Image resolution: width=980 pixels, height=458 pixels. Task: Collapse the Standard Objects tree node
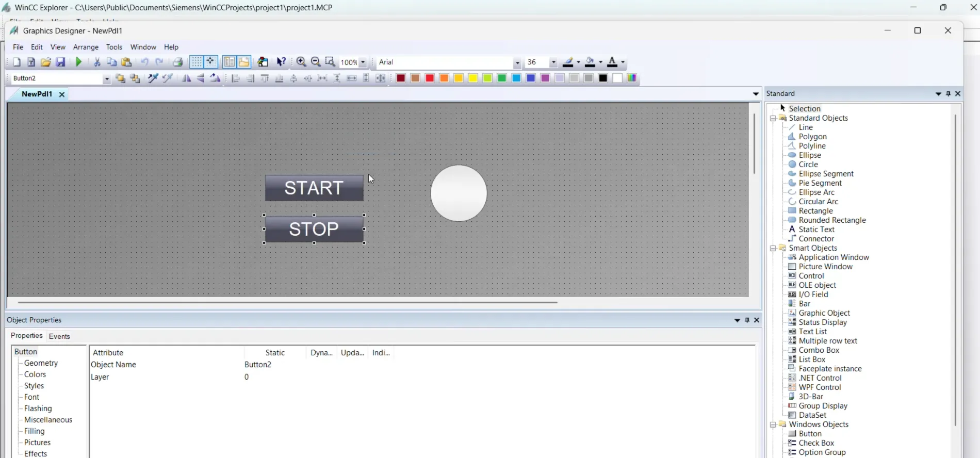point(773,118)
